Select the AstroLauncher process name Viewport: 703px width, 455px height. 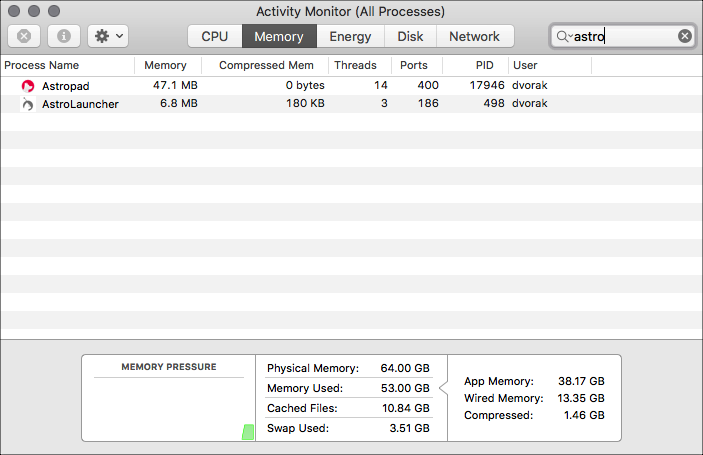coord(80,104)
